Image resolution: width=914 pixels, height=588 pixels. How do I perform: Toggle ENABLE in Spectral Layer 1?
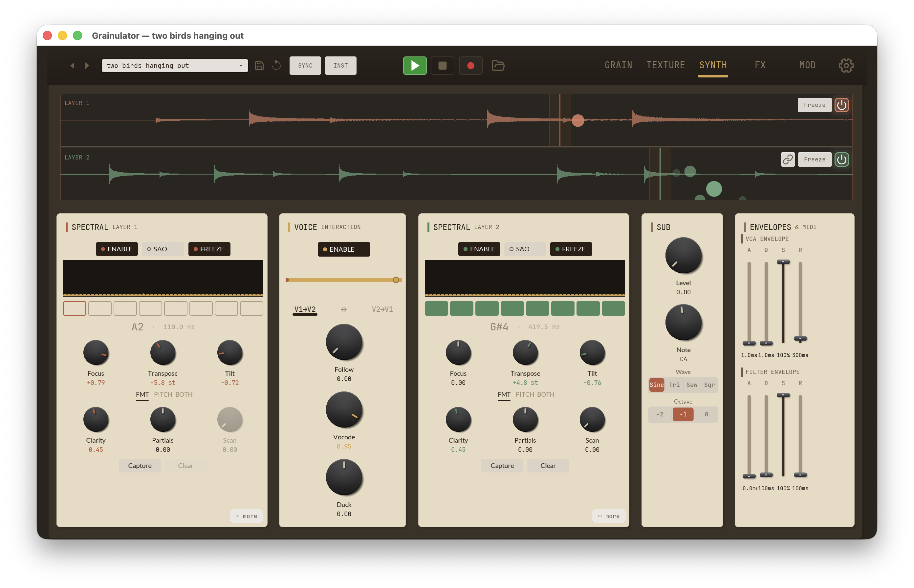[117, 249]
